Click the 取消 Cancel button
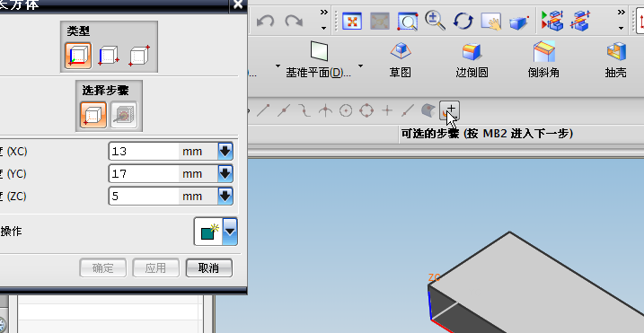The height and width of the screenshot is (333, 644). pyautogui.click(x=209, y=268)
